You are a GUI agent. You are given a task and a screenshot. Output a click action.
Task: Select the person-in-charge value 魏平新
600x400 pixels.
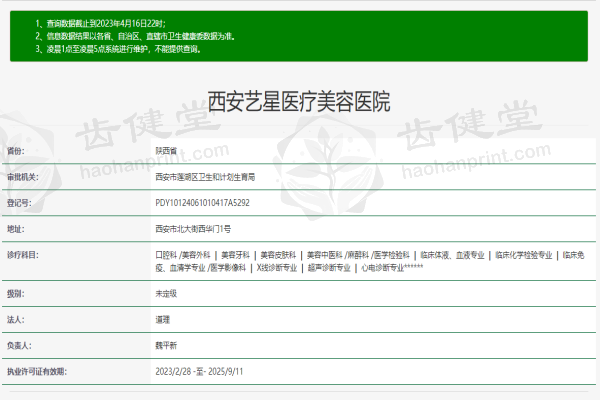(166, 346)
